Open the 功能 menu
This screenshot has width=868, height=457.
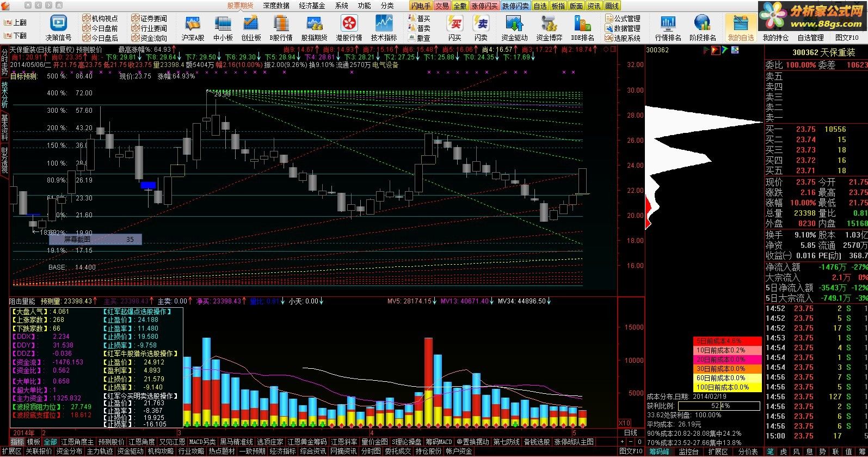tap(364, 5)
